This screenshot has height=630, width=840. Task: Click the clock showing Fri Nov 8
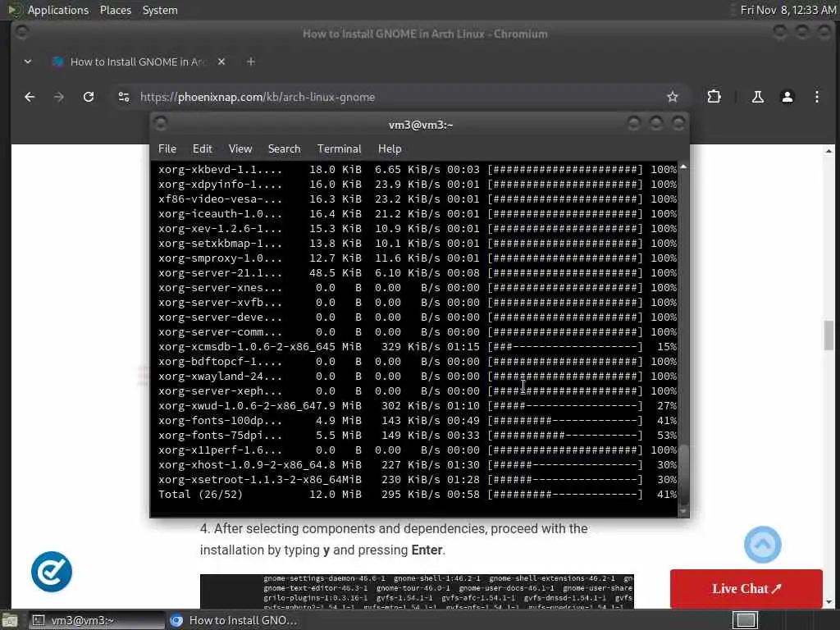(x=788, y=10)
